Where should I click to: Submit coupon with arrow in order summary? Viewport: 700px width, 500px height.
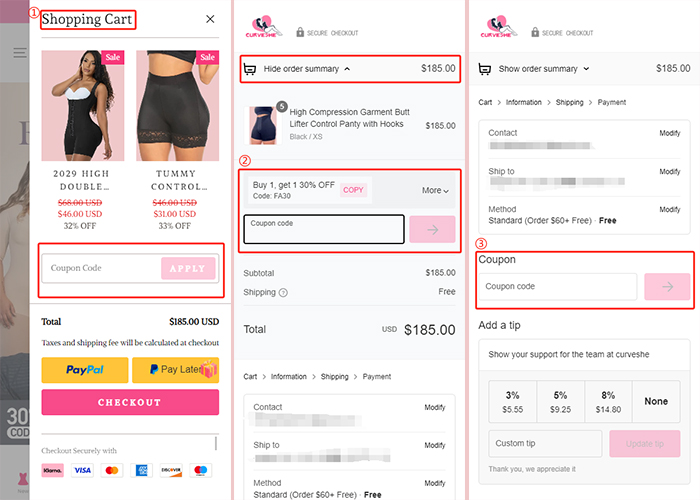(x=432, y=229)
